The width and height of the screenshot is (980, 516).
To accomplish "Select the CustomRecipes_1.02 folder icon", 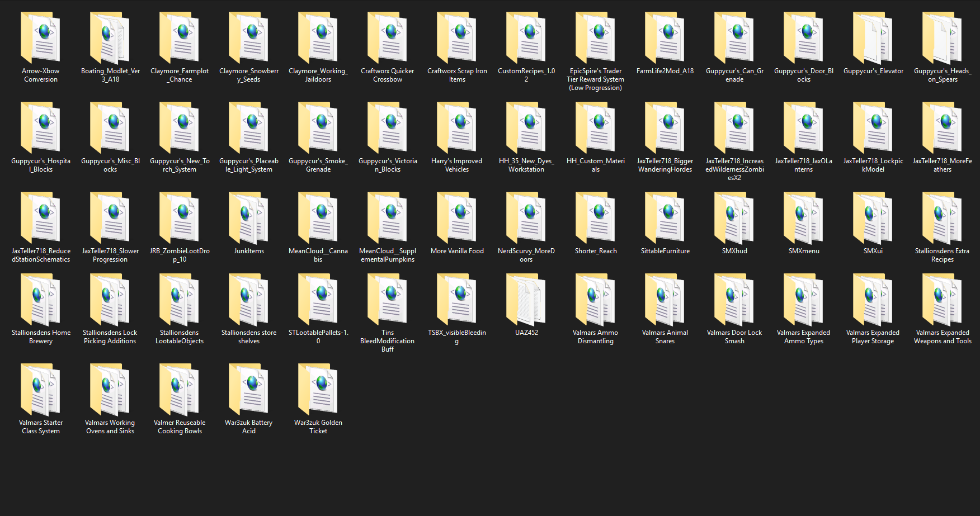I will click(x=526, y=38).
